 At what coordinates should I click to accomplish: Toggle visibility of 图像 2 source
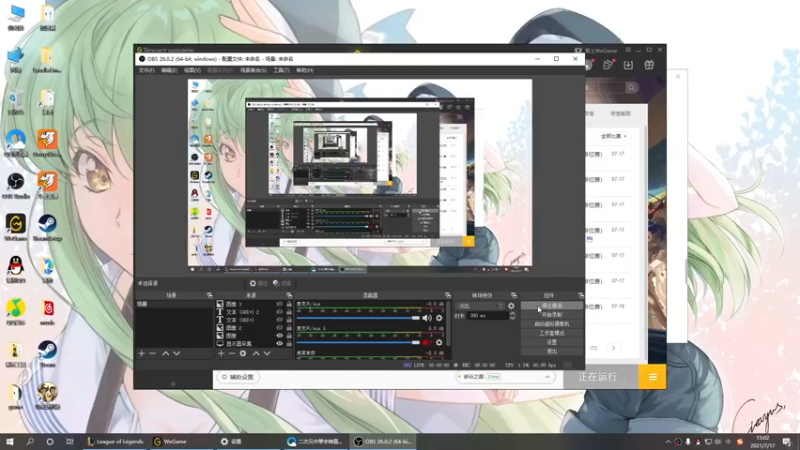pyautogui.click(x=279, y=328)
